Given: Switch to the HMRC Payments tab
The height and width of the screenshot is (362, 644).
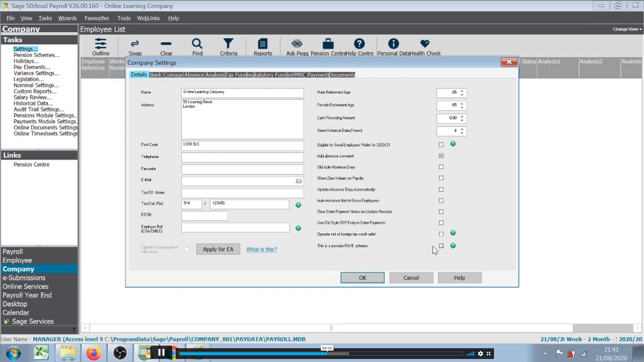Looking at the screenshot, I should click(x=310, y=75).
